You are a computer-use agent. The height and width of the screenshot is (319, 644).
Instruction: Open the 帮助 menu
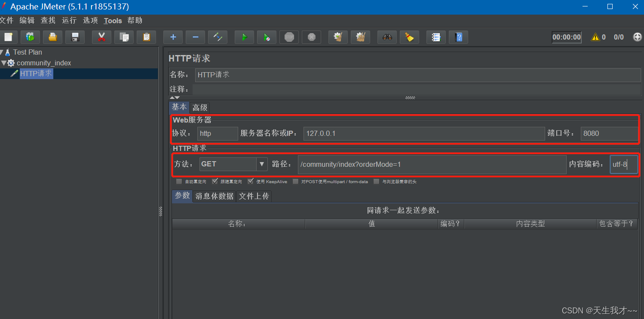(135, 20)
